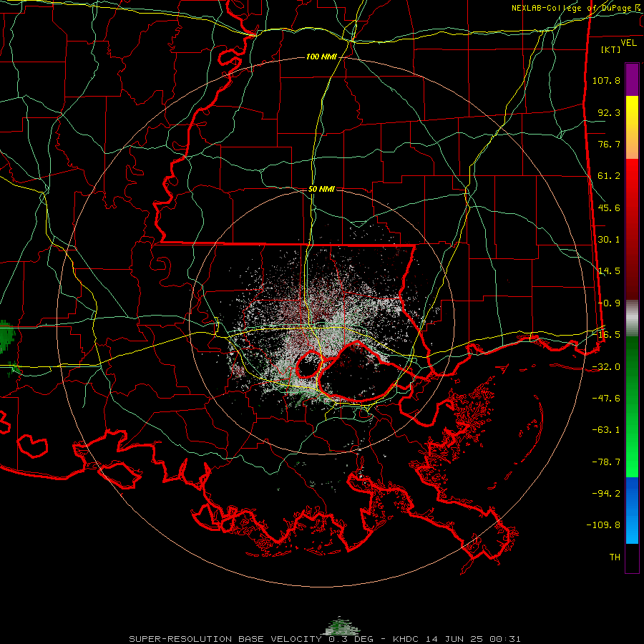
Task: Click the 61.2 legend value
Action: [x=609, y=176]
